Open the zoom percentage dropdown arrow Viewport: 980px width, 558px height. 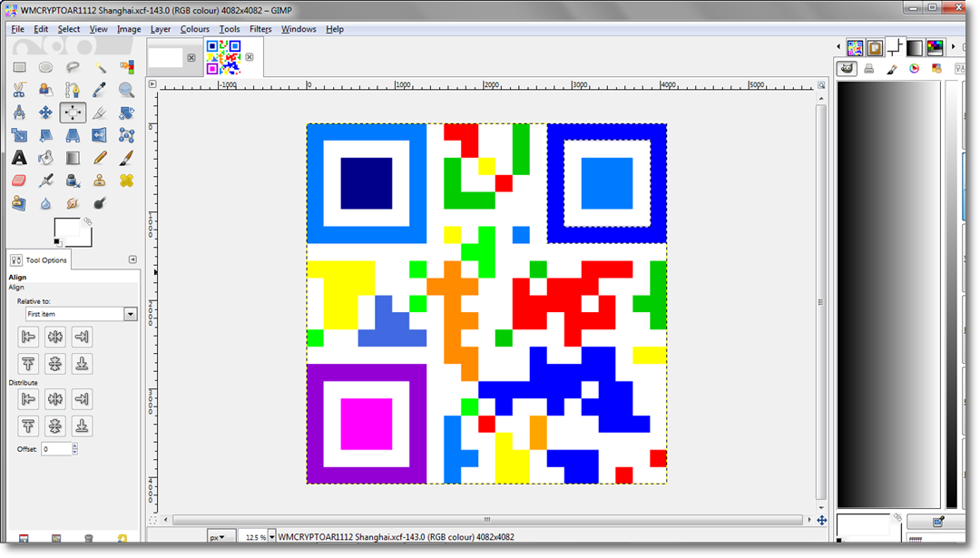tap(272, 537)
